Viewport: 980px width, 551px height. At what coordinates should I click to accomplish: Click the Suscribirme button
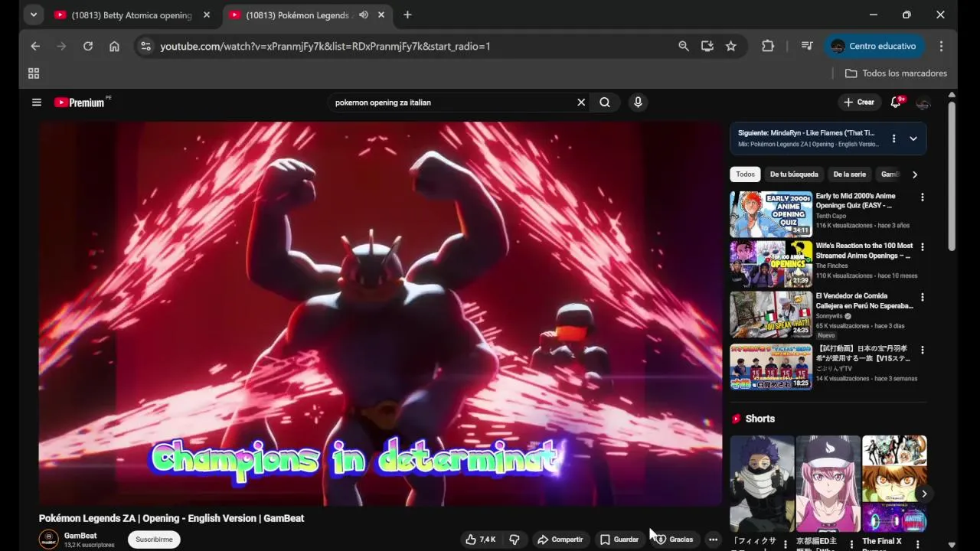(x=154, y=540)
